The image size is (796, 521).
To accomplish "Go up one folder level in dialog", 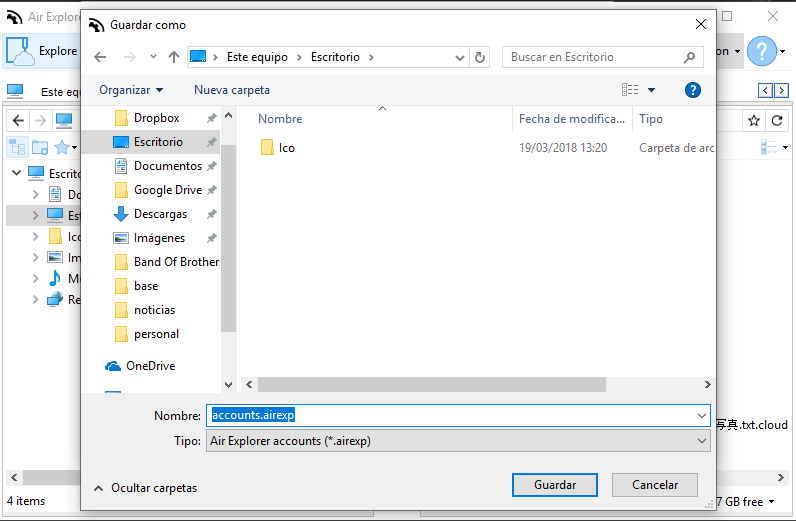I will coord(174,57).
